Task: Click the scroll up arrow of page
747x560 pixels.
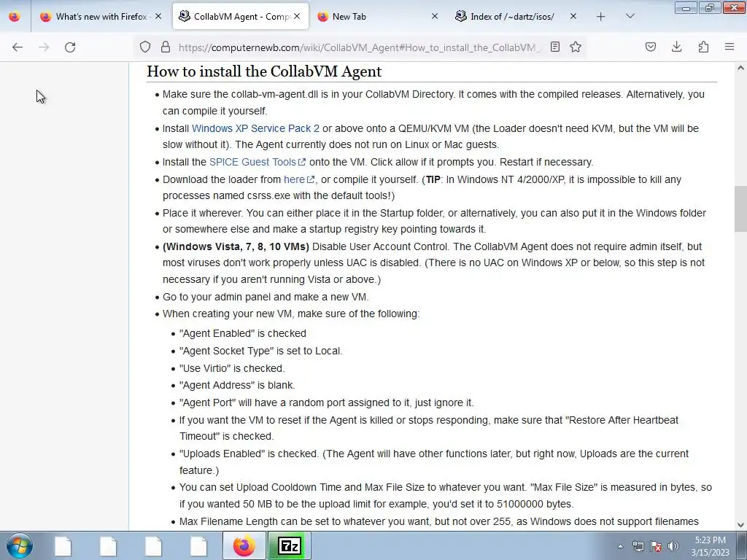Action: click(740, 68)
